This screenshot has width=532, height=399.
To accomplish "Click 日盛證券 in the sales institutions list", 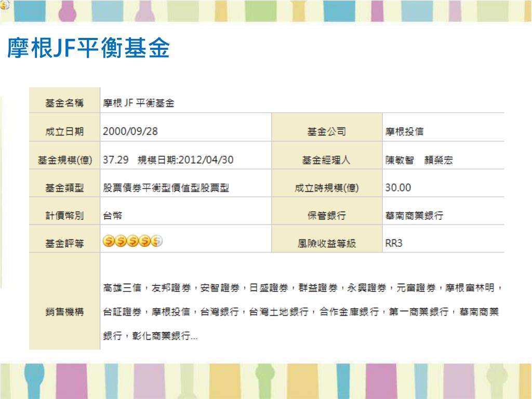I will [269, 288].
